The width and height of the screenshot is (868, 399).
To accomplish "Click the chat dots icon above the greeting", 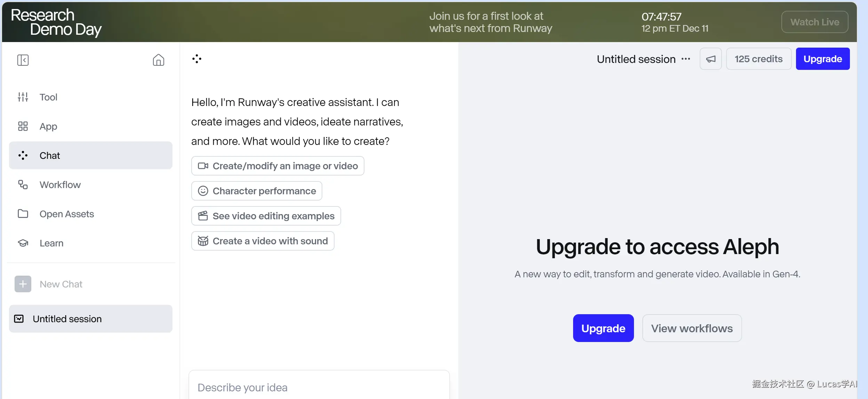I will (197, 59).
